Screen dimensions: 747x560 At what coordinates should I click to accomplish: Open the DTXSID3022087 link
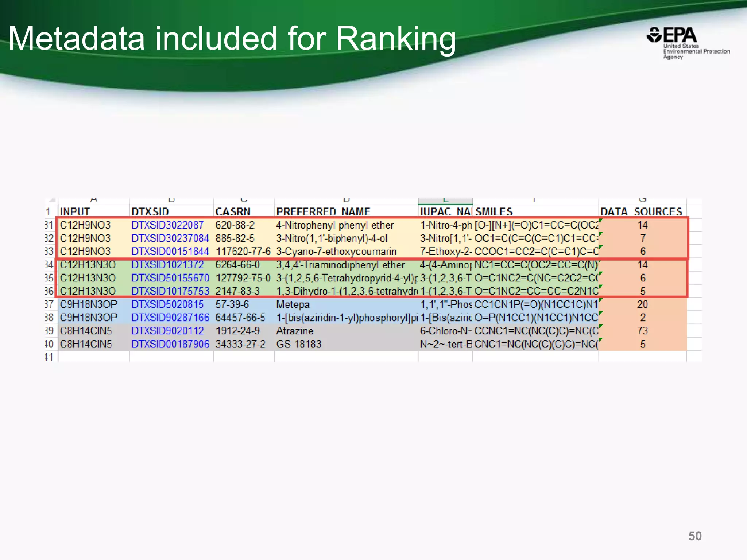point(167,225)
